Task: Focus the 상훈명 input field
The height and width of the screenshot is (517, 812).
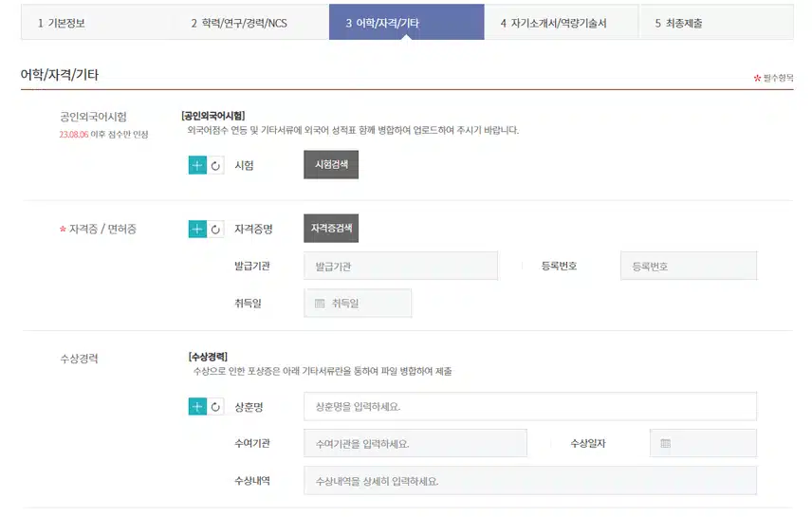Action: point(530,406)
